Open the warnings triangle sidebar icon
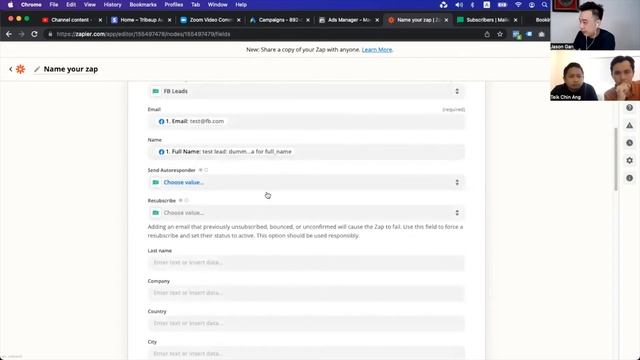Viewport: 640px width, 360px height. pos(629,125)
